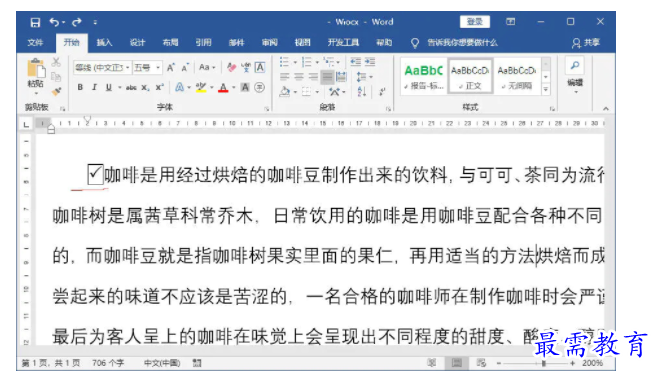The width and height of the screenshot is (656, 376).
Task: Switch to the 设计 (Design) tab
Action: tap(137, 43)
